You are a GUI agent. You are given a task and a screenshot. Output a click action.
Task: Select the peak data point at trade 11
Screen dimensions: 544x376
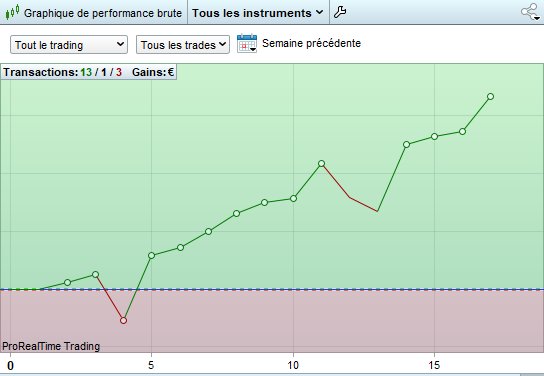click(321, 163)
